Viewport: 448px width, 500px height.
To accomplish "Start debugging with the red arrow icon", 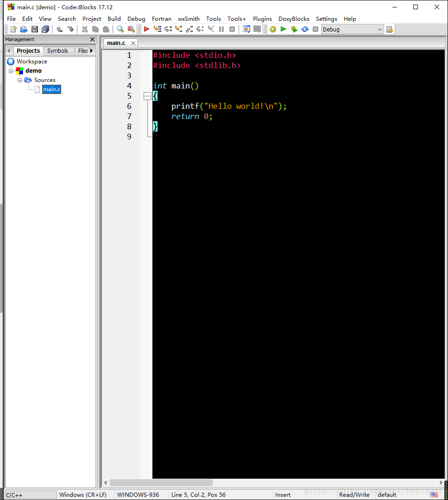I will [x=146, y=29].
